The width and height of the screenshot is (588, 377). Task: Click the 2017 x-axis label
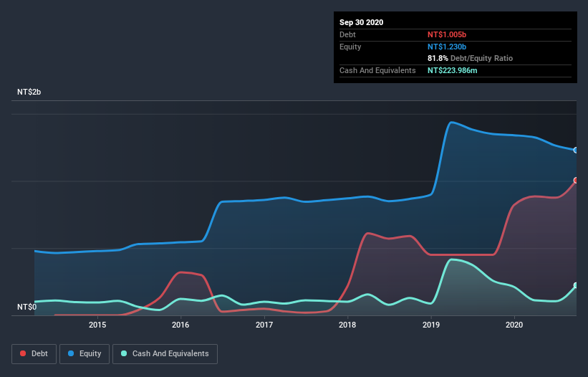tap(264, 325)
